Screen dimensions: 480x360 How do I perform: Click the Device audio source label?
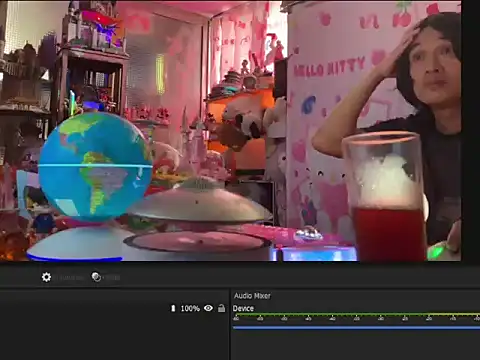(x=243, y=308)
